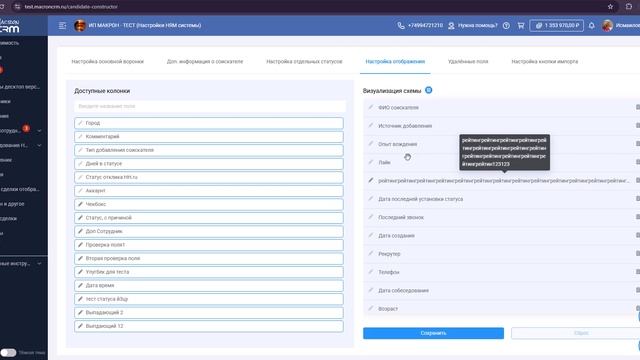Open the balance amount button
This screenshot has width=640, height=360.
557,25
